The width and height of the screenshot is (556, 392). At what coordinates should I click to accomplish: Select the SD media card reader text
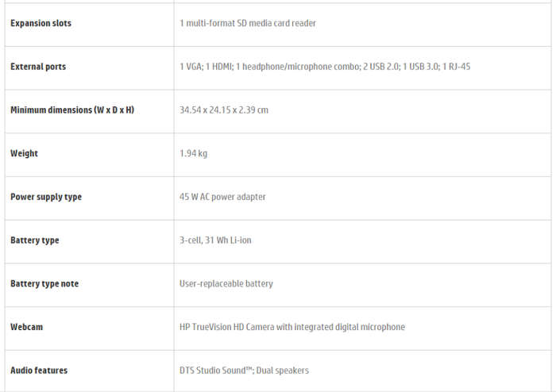pyautogui.click(x=248, y=23)
